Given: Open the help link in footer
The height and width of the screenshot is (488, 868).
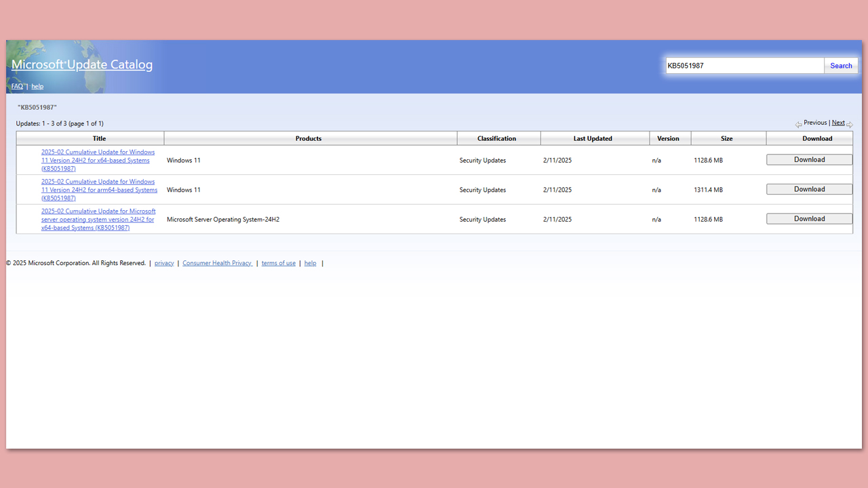Looking at the screenshot, I should [x=310, y=263].
